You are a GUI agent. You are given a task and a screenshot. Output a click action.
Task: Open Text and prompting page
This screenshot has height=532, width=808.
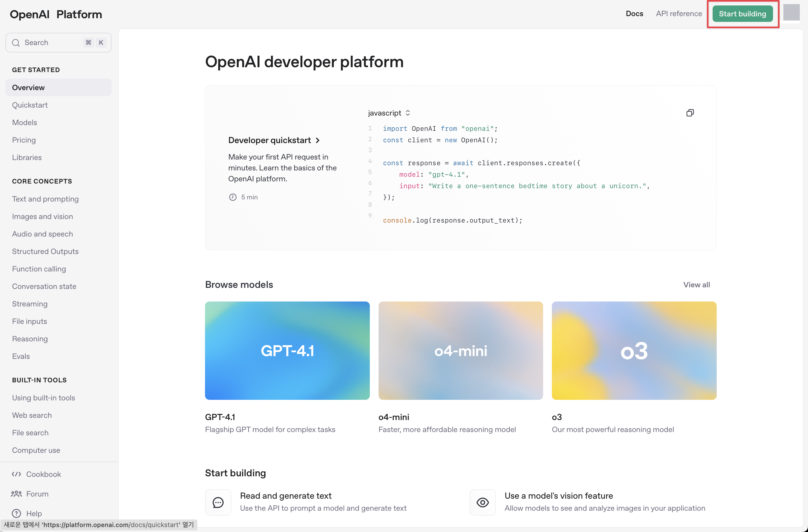click(x=45, y=199)
